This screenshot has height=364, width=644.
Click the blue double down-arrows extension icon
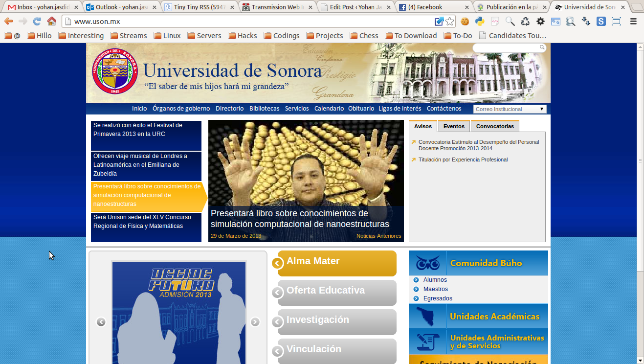586,22
